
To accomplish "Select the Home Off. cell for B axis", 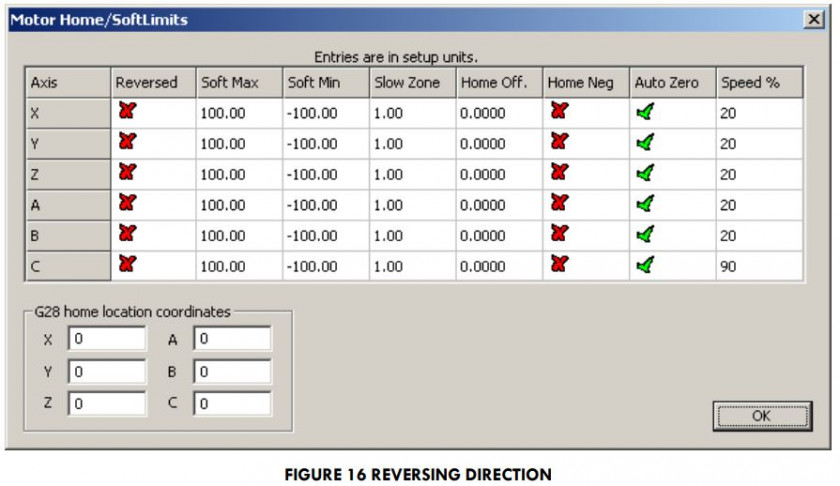I will pyautogui.click(x=499, y=236).
